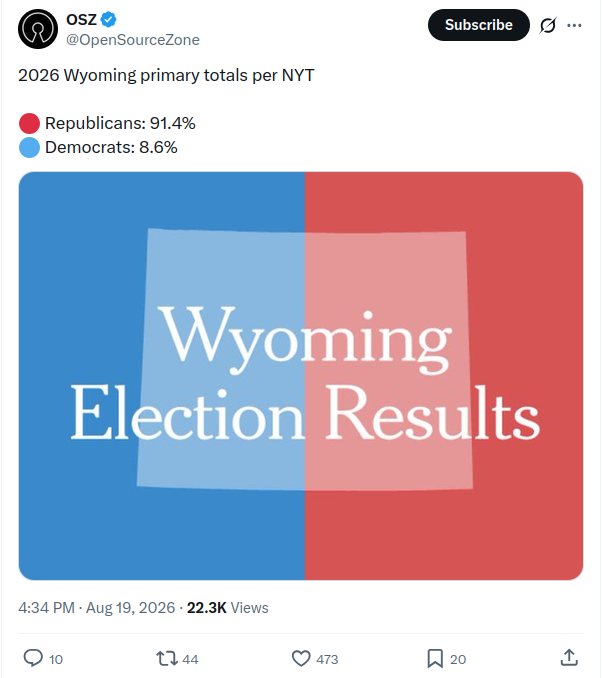Open the Wyoming Election Results image
This screenshot has width=602, height=678.
tap(301, 376)
